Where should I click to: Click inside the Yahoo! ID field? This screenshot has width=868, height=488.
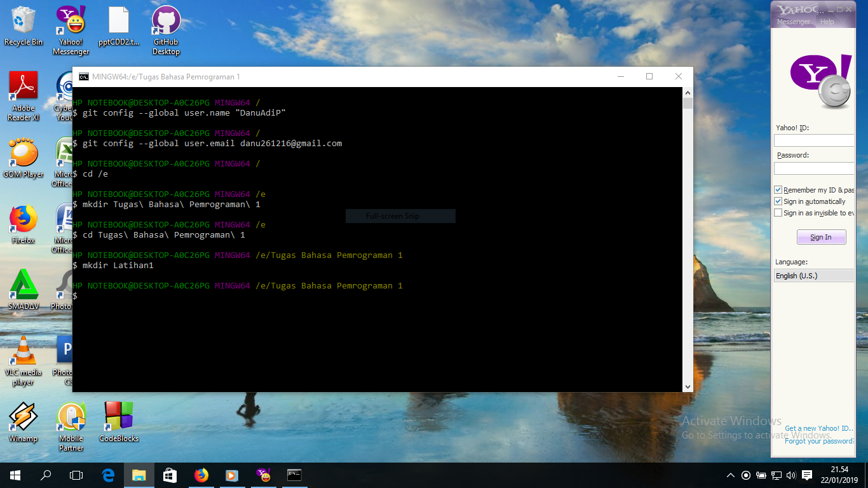(x=814, y=140)
